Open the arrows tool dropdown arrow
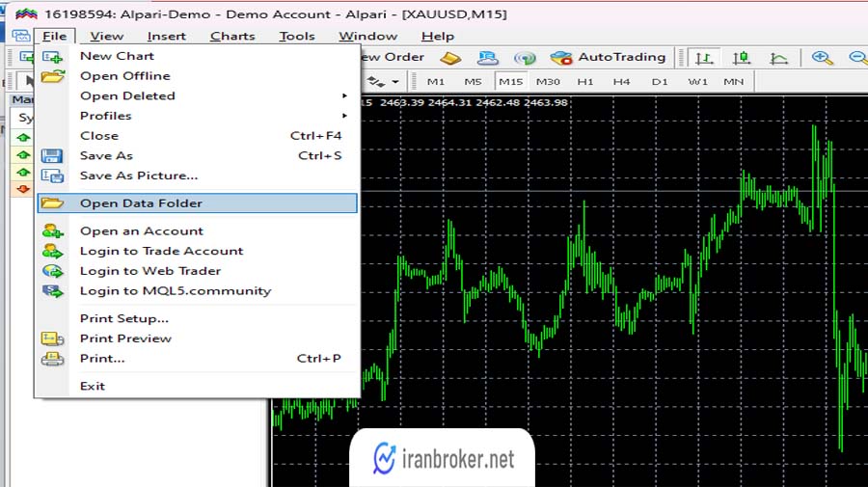868x487 pixels. pos(395,82)
